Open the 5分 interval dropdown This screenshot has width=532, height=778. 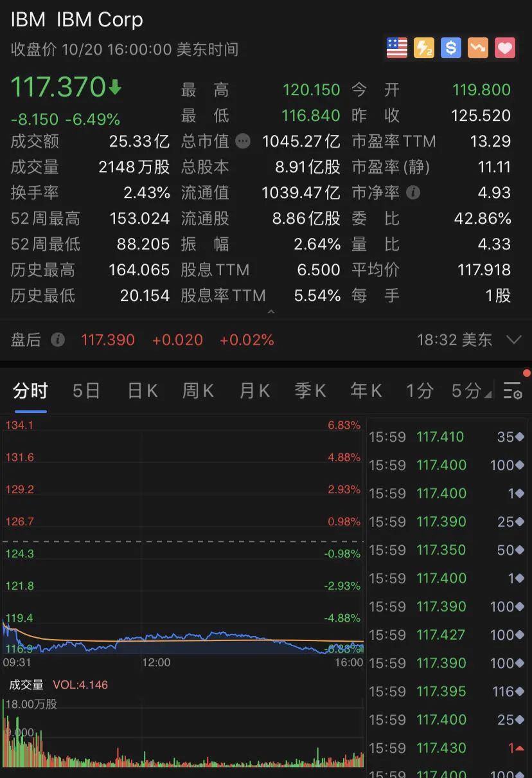click(x=471, y=390)
